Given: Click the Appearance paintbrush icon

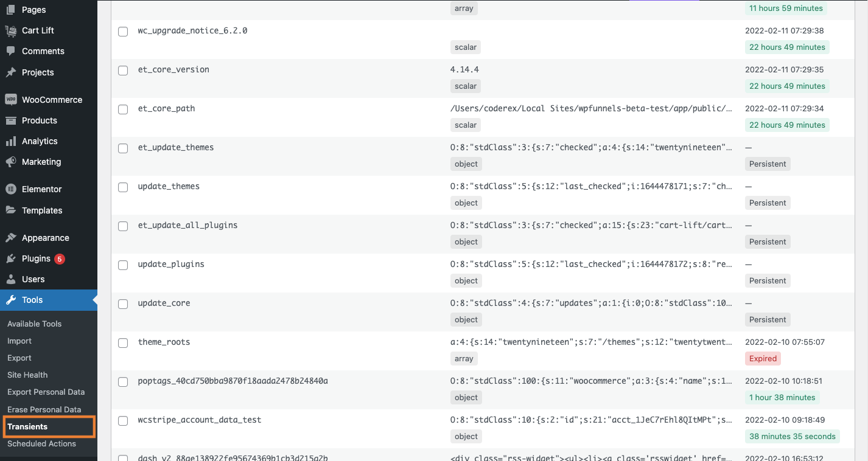Looking at the screenshot, I should [x=11, y=238].
